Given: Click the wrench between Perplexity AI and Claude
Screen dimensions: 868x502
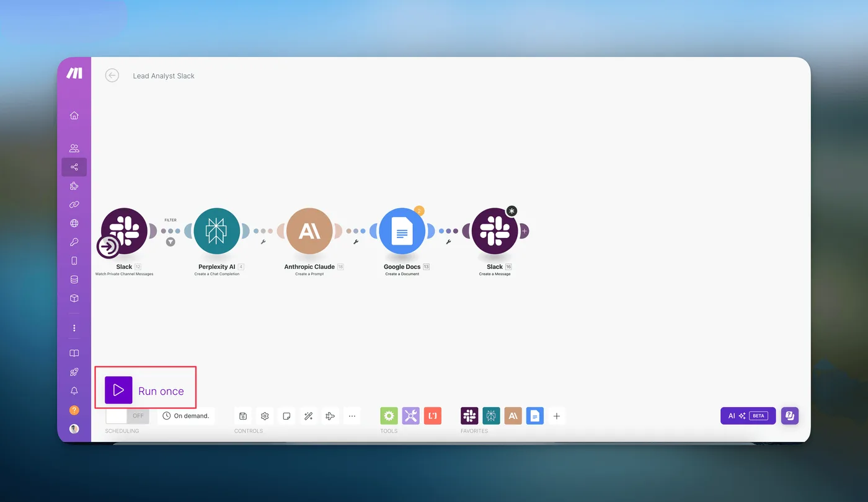Looking at the screenshot, I should [x=263, y=242].
